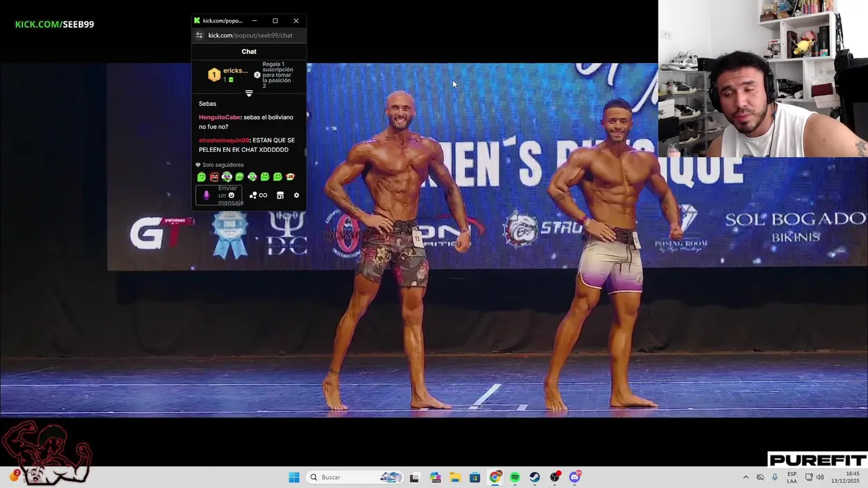Insert the third emote with glasses
The width and height of the screenshot is (868, 488).
click(x=226, y=177)
